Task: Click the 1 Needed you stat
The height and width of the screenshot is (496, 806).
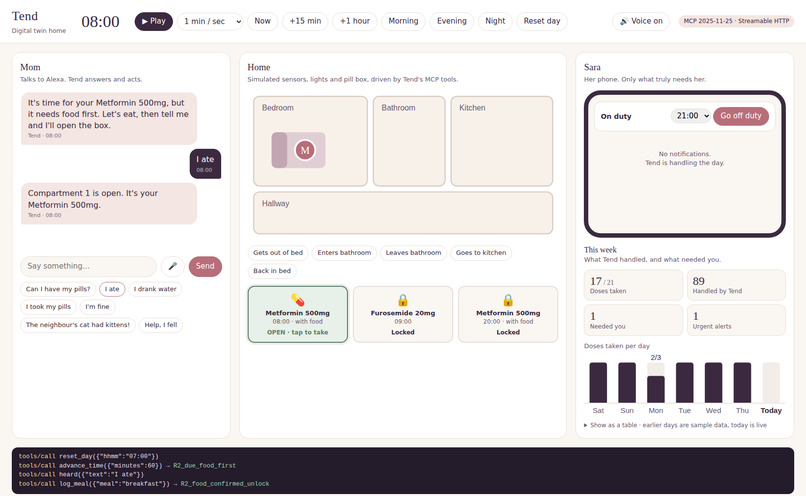Action: click(633, 320)
